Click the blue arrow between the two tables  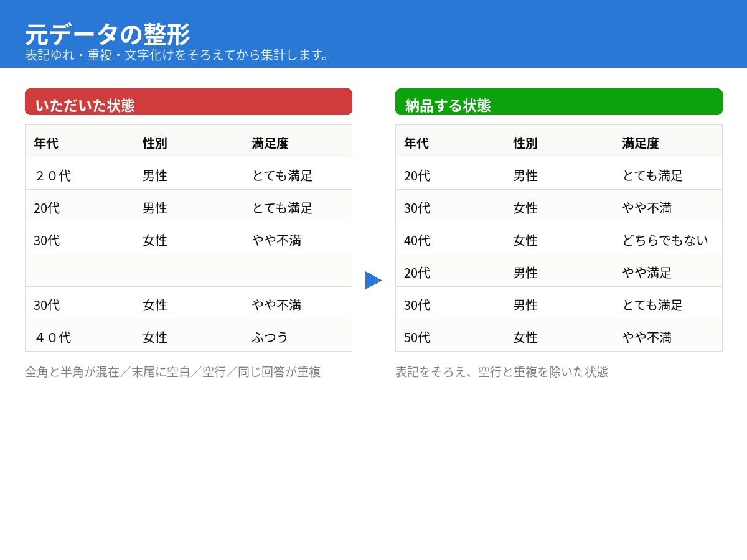tap(374, 280)
